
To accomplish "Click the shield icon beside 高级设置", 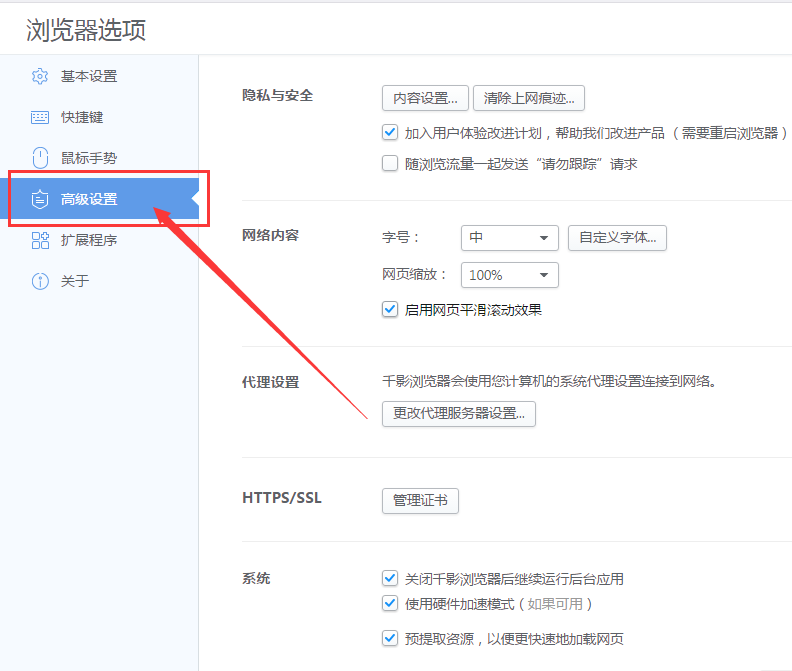I will pos(40,199).
